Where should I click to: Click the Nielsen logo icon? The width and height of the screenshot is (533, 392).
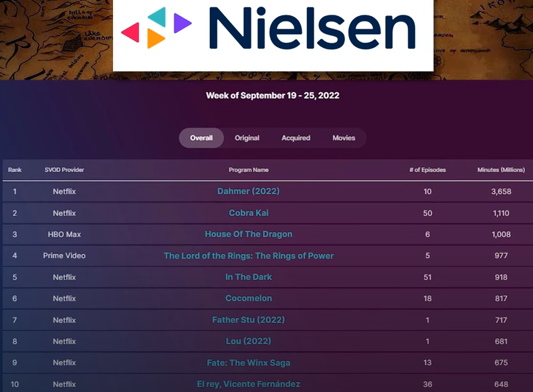point(156,27)
